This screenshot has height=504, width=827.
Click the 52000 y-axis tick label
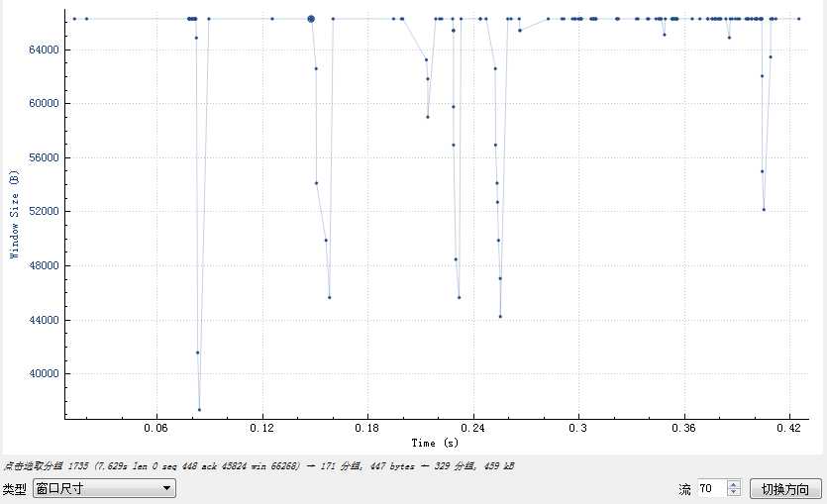[44, 211]
